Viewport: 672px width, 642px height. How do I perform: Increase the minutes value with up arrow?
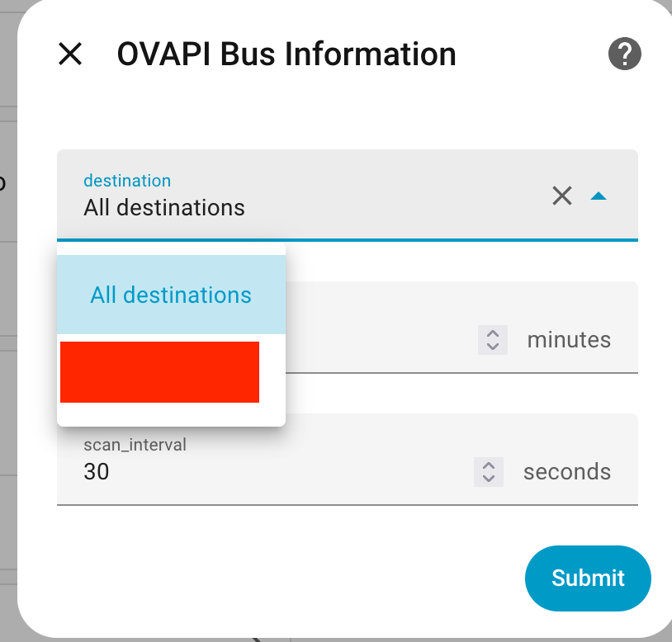pos(493,333)
